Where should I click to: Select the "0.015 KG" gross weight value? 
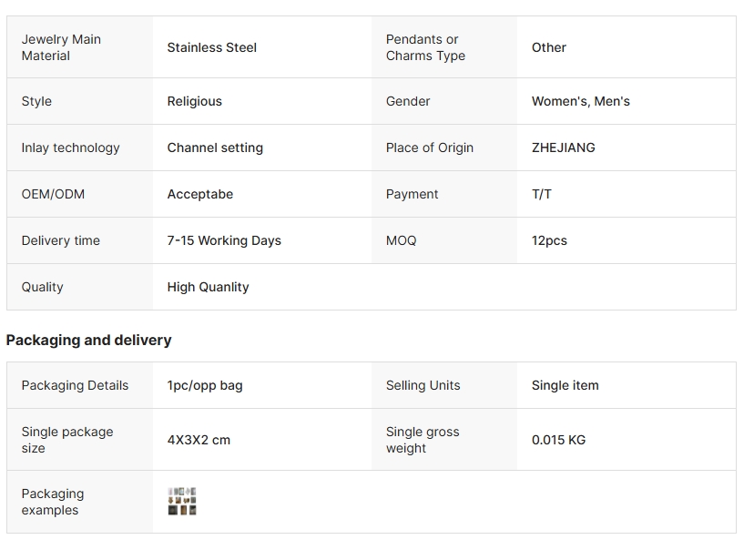click(558, 440)
